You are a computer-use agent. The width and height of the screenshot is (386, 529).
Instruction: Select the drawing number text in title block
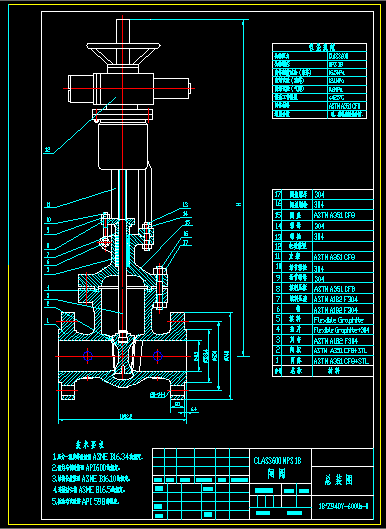343,506
